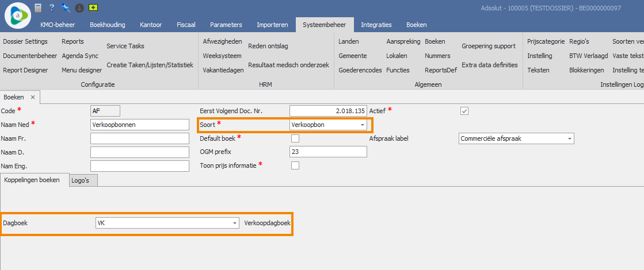
Task: Select the Systeembeheer ribbon tab
Action: pos(325,25)
